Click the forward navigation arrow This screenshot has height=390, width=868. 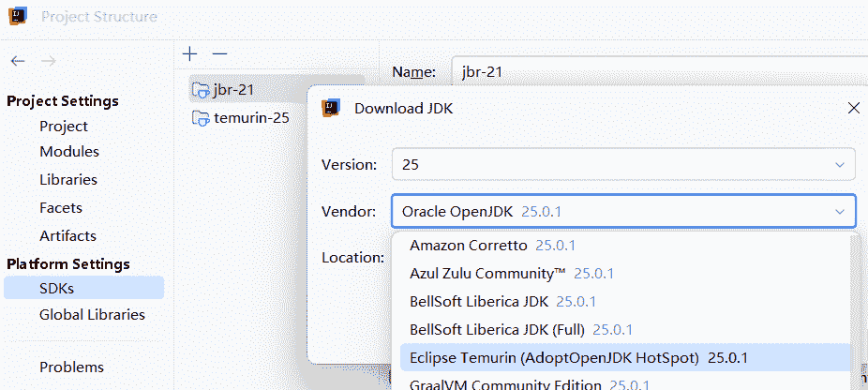tap(48, 61)
